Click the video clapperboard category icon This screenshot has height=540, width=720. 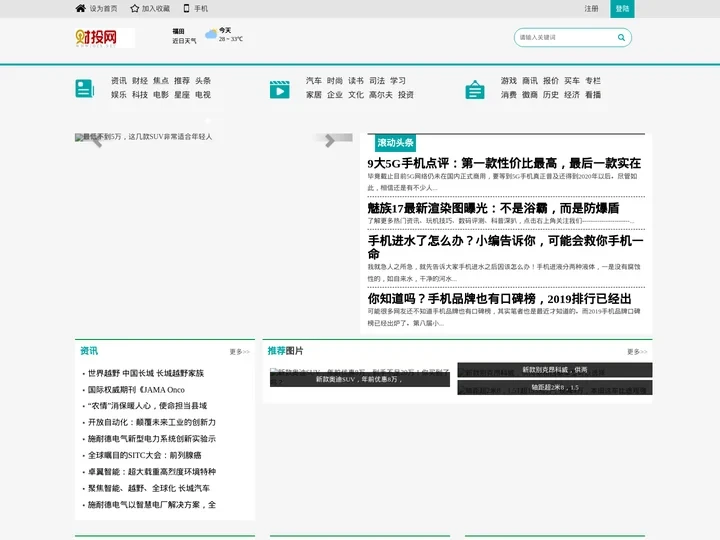coord(280,90)
